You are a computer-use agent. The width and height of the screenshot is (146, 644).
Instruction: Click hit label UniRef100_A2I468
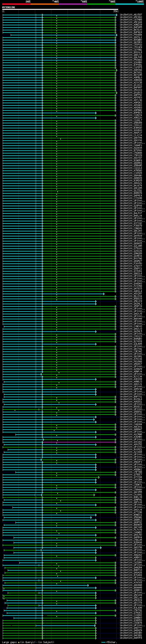[131, 452]
